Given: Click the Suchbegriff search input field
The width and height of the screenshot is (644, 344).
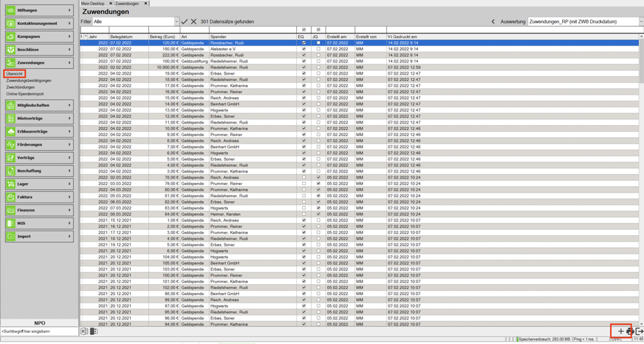Looking at the screenshot, I should [39, 331].
